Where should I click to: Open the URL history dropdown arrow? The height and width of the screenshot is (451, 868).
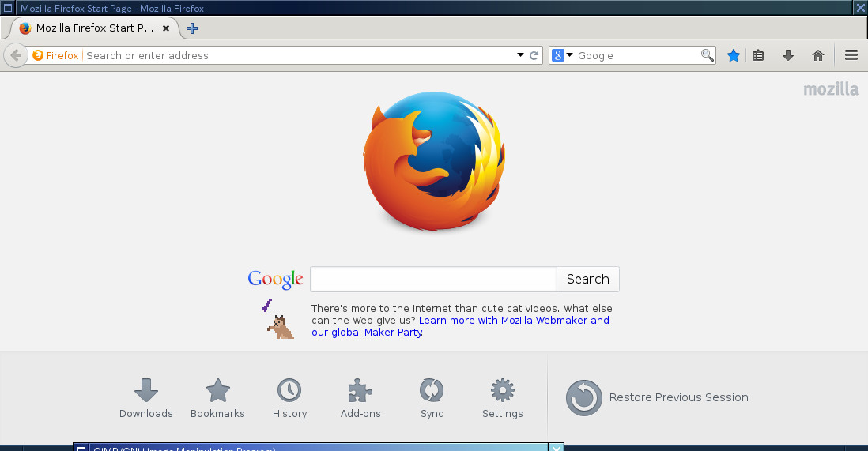pyautogui.click(x=520, y=55)
